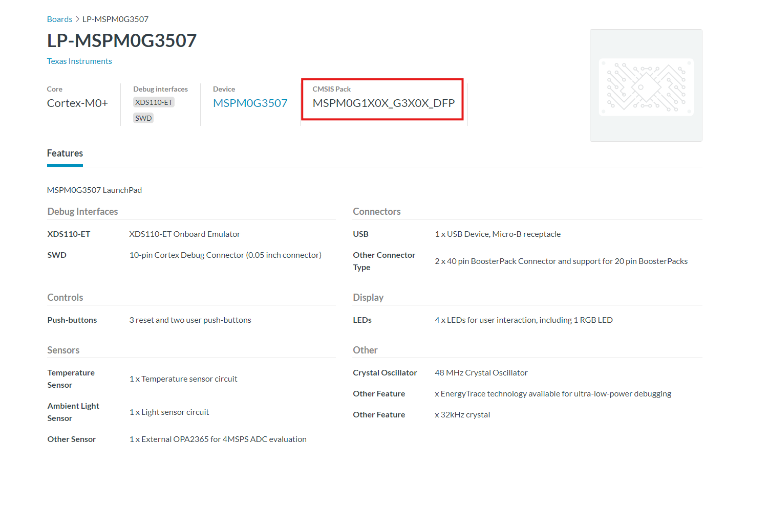Click the 'CMSIS Pack' field label

[x=332, y=89]
